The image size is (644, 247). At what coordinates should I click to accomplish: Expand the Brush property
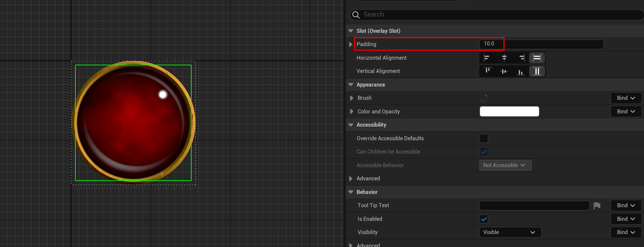click(x=351, y=98)
